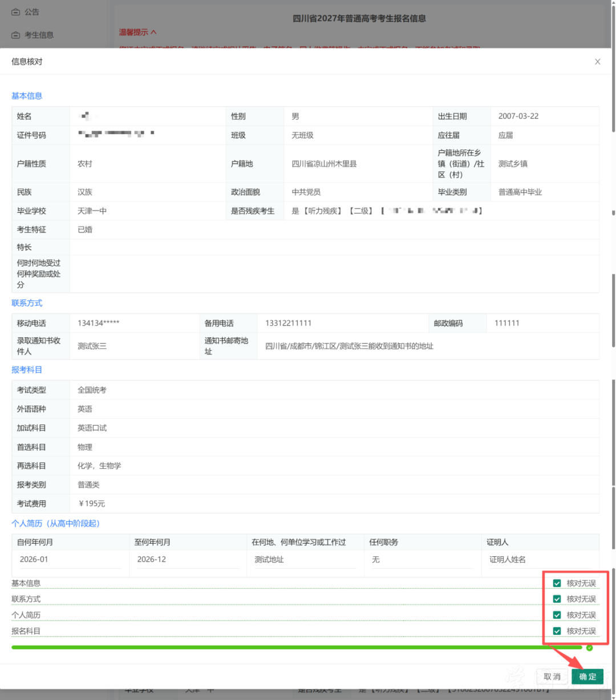Click the 至何年何月 field showing 2026-12
The height and width of the screenshot is (700, 616).
tap(188, 560)
